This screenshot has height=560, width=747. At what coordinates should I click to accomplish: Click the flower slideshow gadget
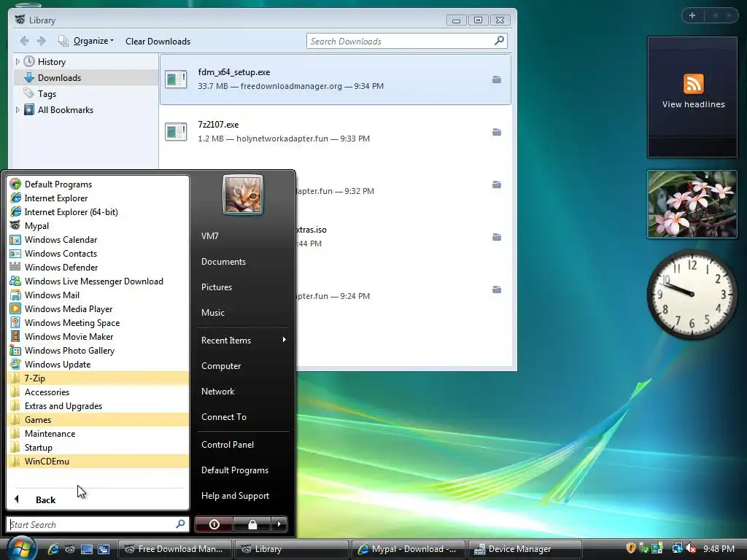point(692,204)
